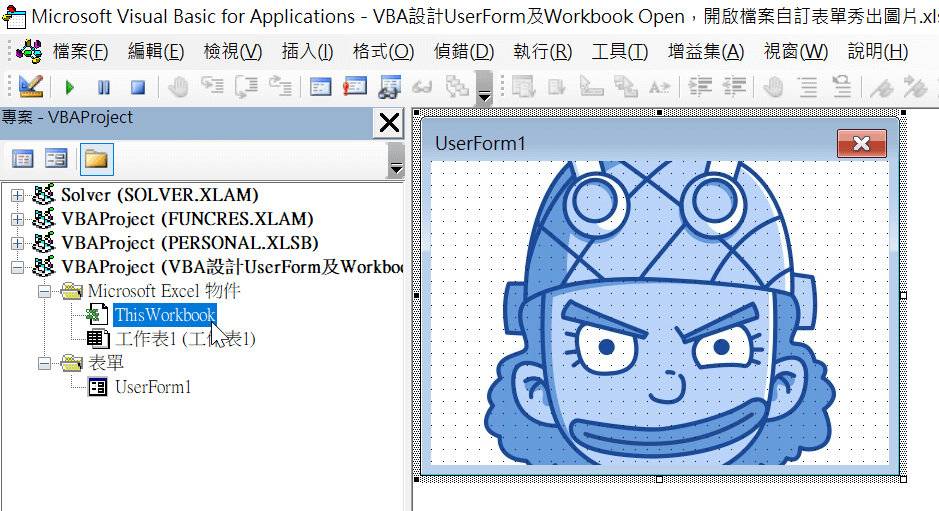Select UserForm1 in project tree
939x511 pixels.
pos(153,387)
